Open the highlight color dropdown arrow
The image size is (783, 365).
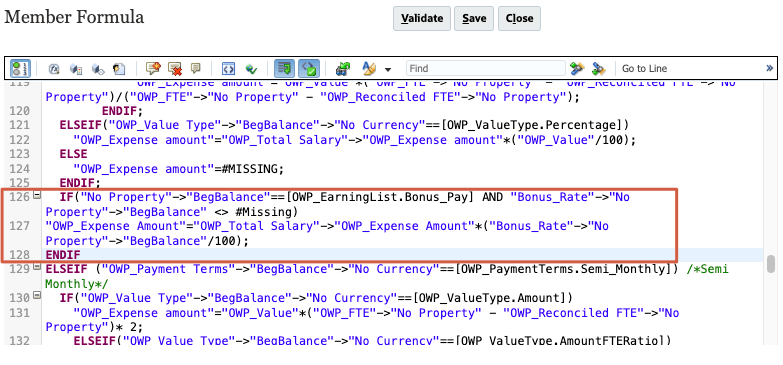[388, 69]
